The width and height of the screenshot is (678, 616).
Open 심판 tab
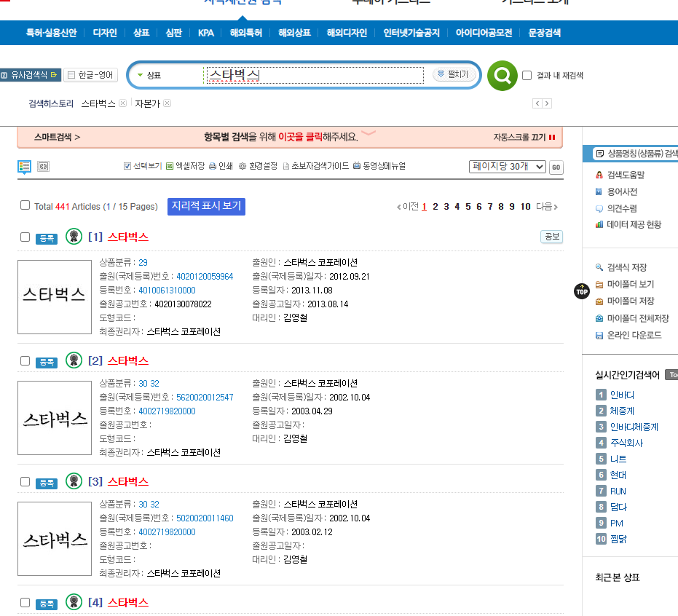coord(174,33)
